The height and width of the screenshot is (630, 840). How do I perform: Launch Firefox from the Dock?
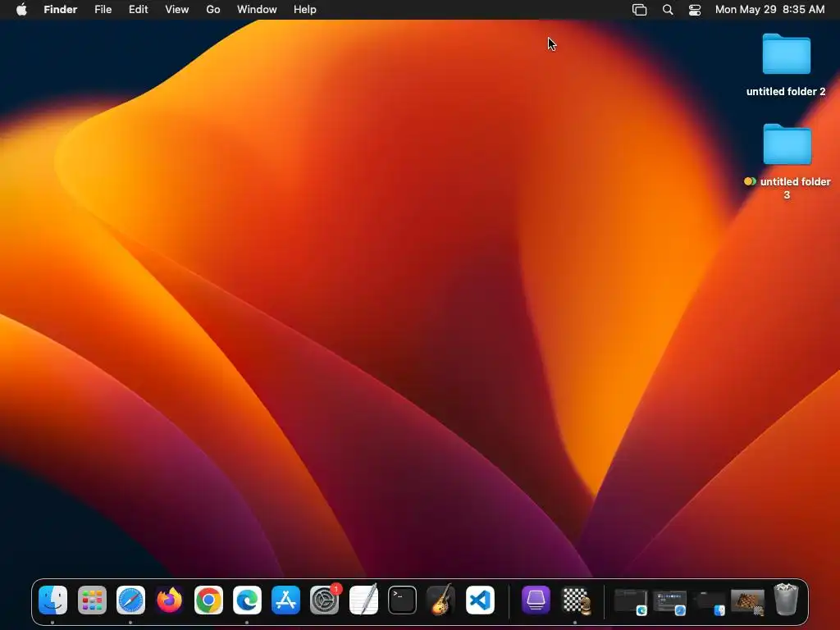(169, 600)
